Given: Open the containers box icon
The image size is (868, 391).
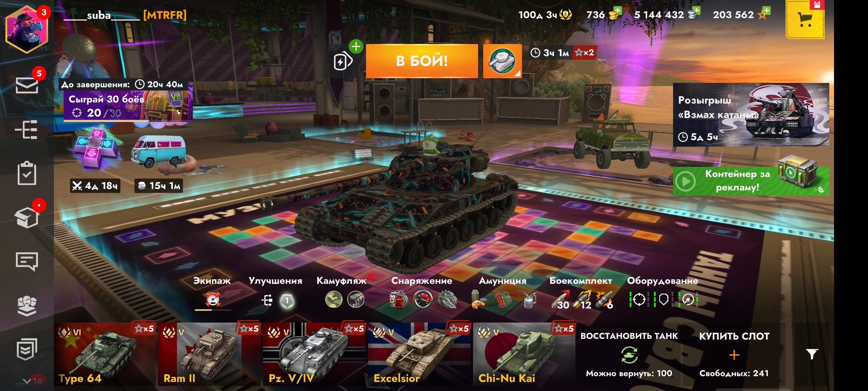Looking at the screenshot, I should (27, 217).
